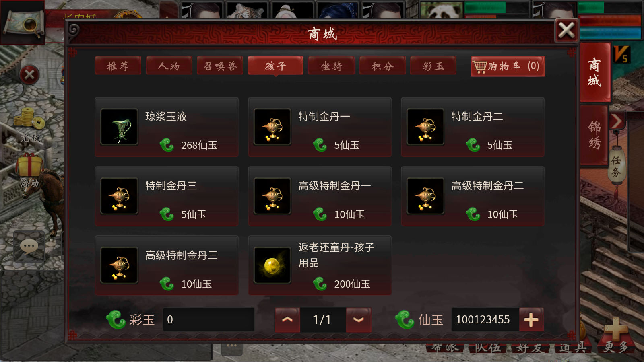Open the world map icon in corner
This screenshot has height=362, width=644.
point(23,23)
